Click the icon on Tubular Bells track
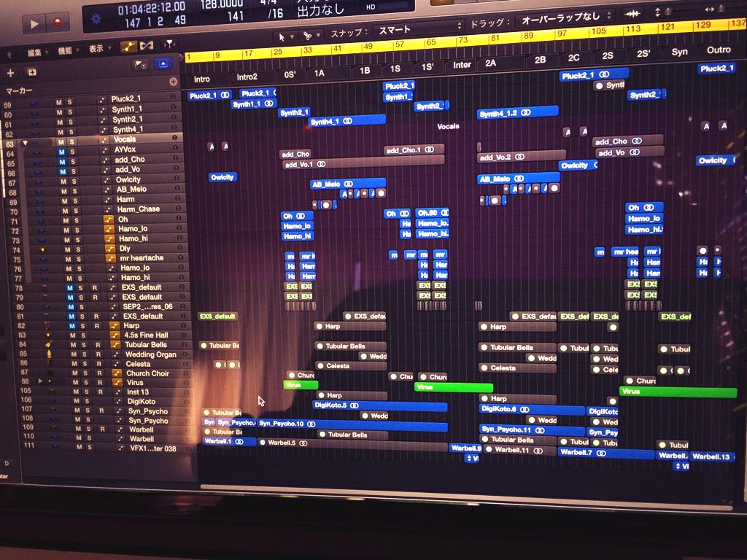 (115, 345)
